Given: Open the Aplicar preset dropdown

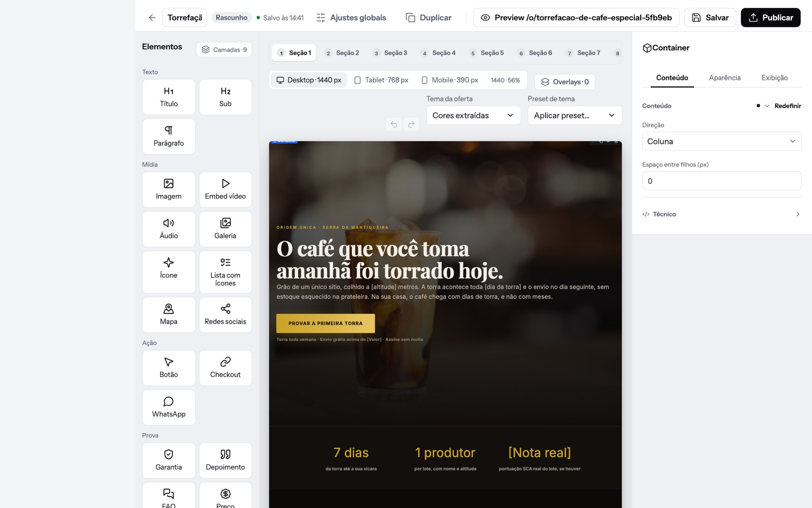Looking at the screenshot, I should point(574,115).
